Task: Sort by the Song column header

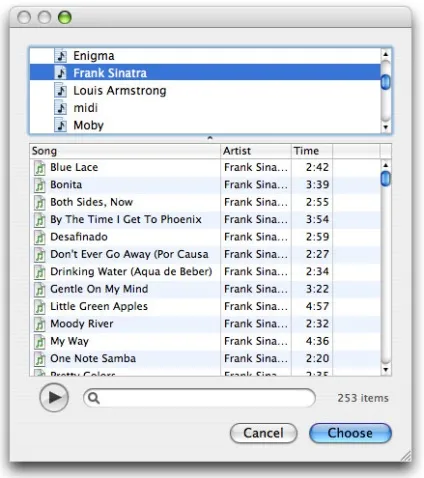Action: 125,151
